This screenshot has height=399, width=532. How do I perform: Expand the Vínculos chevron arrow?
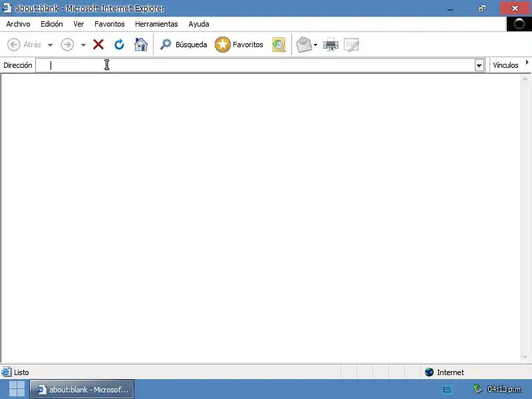tap(527, 63)
